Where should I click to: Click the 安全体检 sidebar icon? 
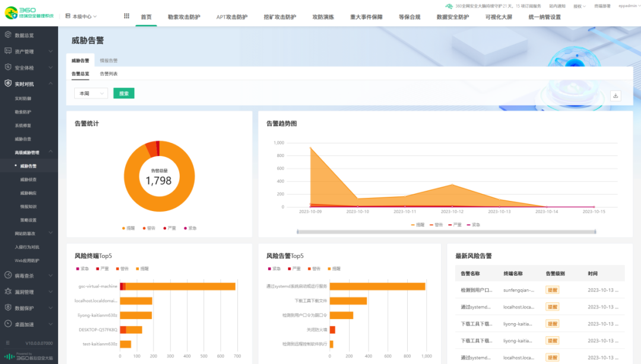click(9, 68)
